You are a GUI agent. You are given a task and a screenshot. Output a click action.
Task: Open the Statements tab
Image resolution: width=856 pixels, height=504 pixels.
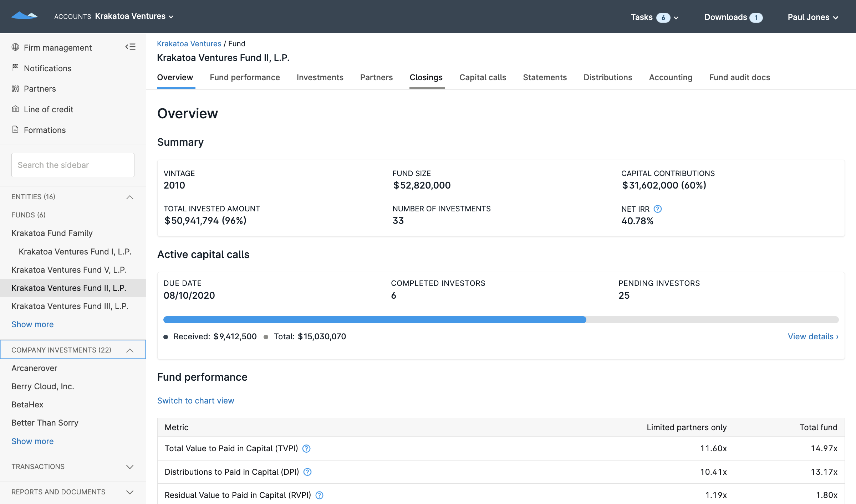point(545,77)
